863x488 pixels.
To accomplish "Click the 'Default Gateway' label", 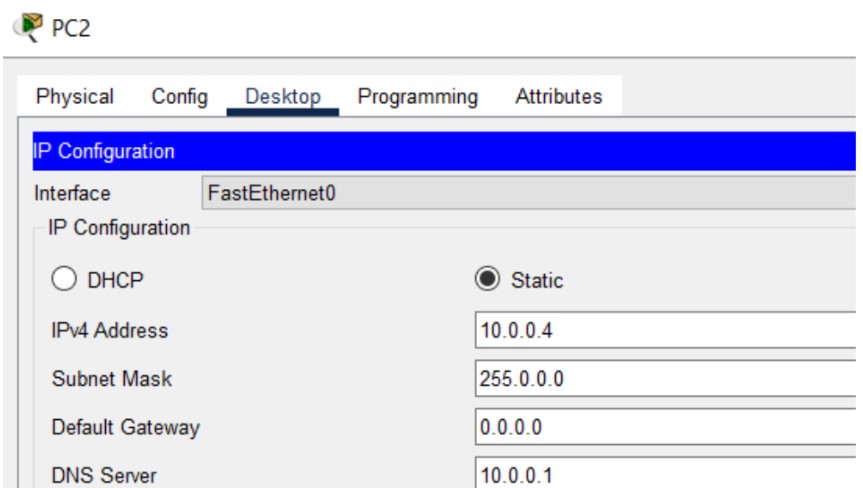I will point(125,427).
